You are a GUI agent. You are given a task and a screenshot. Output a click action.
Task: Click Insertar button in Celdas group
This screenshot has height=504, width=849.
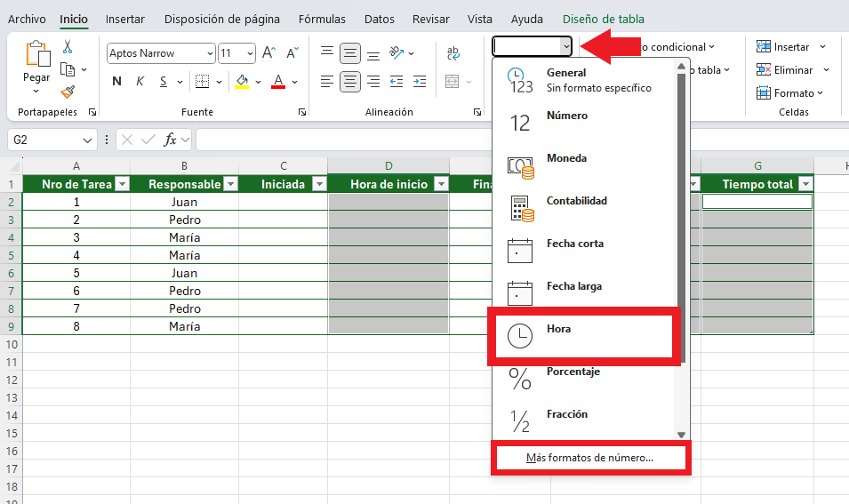pyautogui.click(x=782, y=47)
